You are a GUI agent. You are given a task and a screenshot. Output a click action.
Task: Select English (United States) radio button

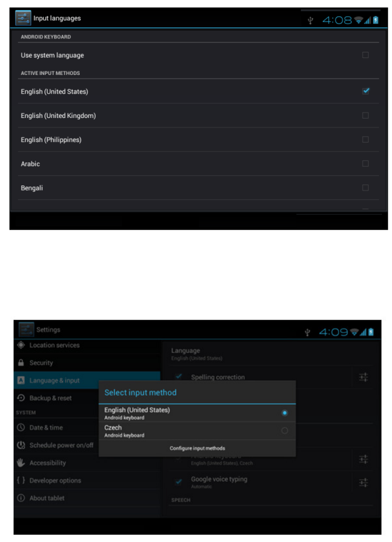[284, 413]
